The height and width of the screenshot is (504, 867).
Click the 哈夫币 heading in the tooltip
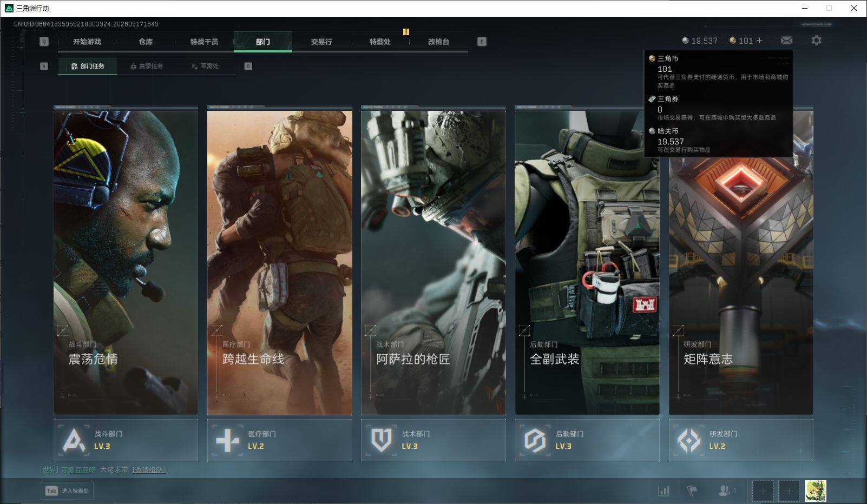pyautogui.click(x=668, y=131)
